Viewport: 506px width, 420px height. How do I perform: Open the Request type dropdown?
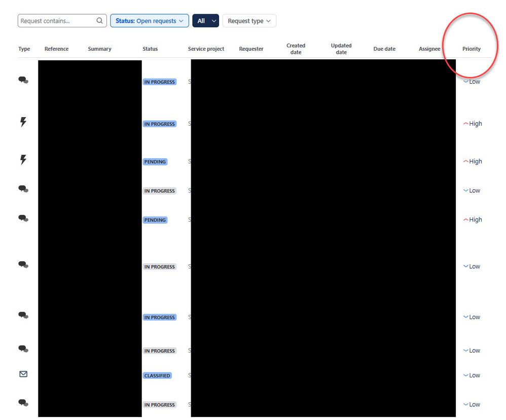point(249,21)
